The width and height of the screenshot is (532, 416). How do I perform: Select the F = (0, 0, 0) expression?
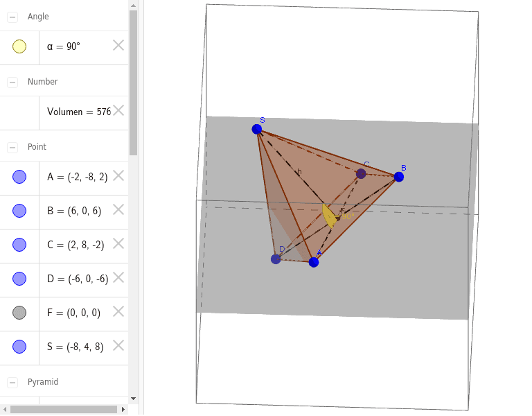click(73, 313)
